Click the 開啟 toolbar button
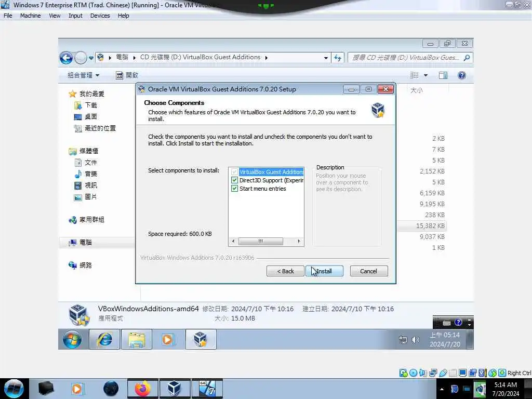The height and width of the screenshot is (399, 532). click(127, 75)
